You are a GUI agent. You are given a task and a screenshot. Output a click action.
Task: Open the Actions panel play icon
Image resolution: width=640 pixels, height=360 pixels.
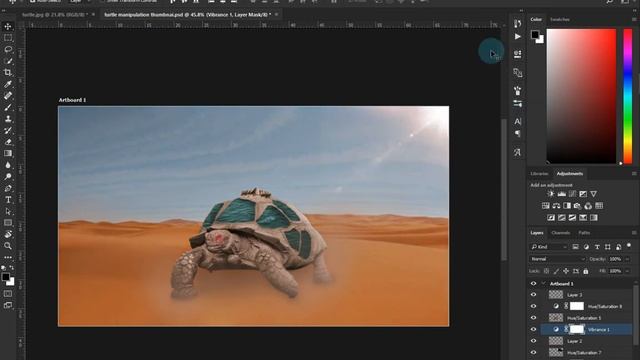(518, 37)
